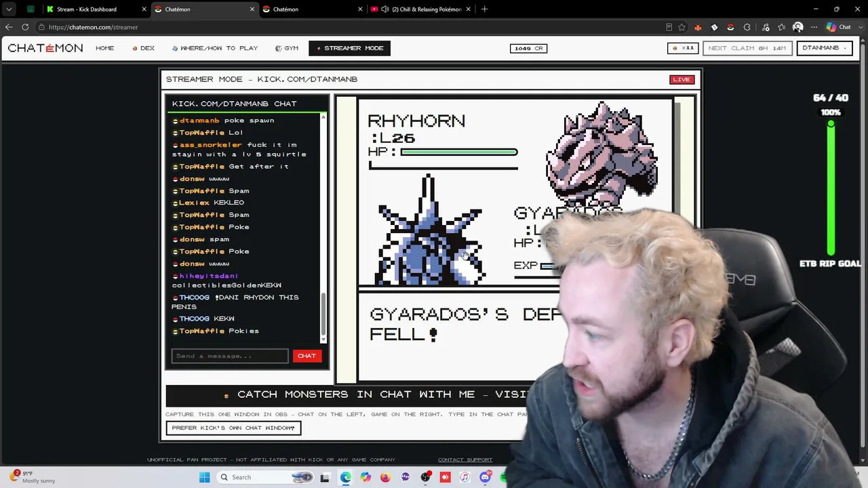Open the browser Extensions puzzle icon

tap(747, 27)
